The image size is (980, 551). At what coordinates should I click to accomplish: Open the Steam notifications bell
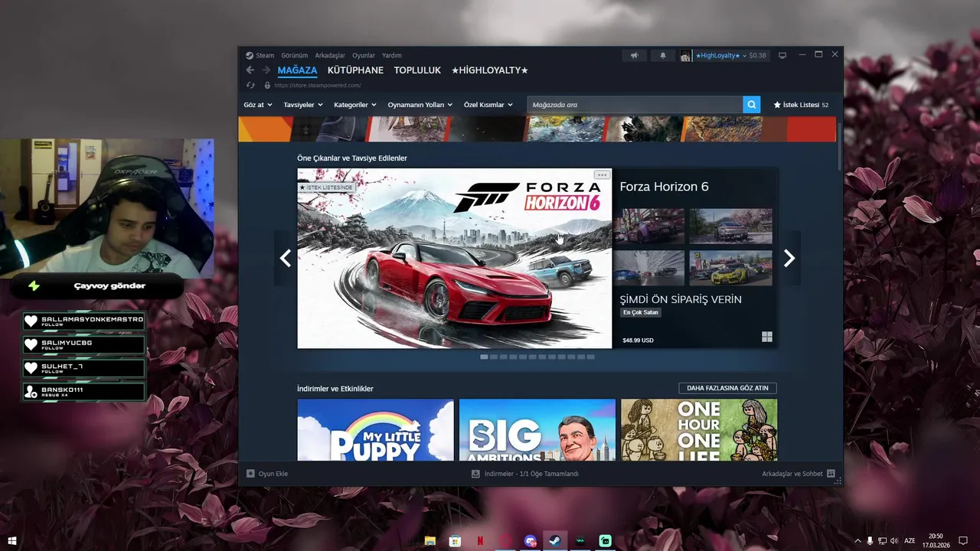pos(663,55)
